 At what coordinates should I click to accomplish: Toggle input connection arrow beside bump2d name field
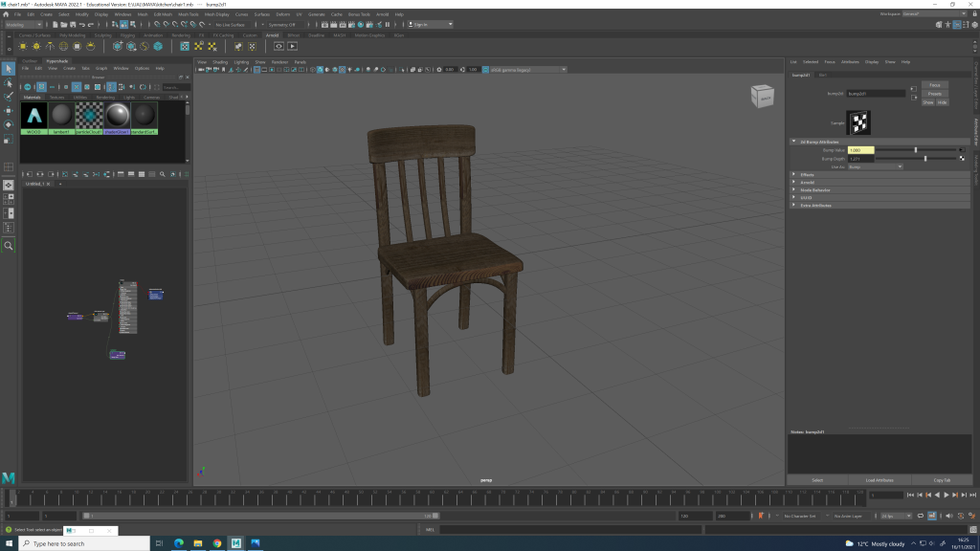pos(914,89)
